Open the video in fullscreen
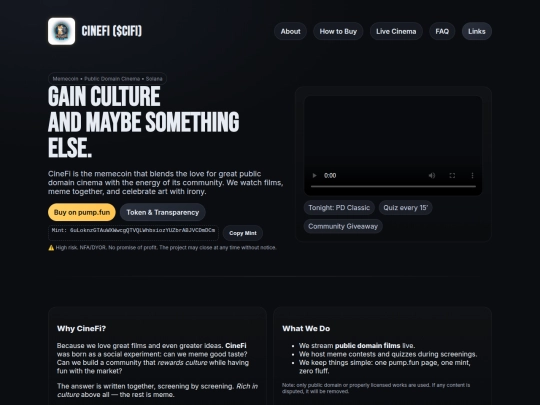 point(452,176)
